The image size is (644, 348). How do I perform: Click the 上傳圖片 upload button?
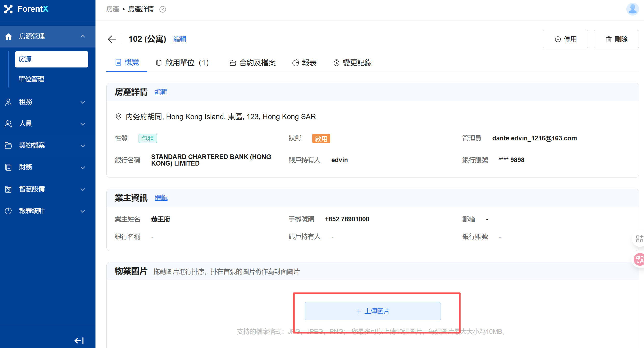point(373,311)
